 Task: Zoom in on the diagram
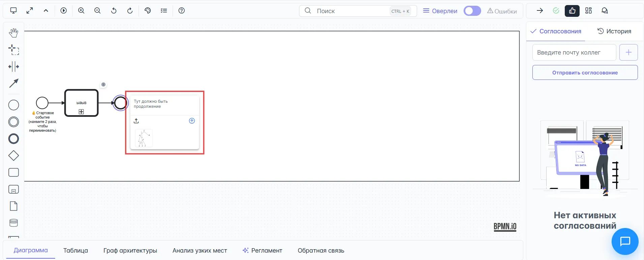[x=81, y=11]
